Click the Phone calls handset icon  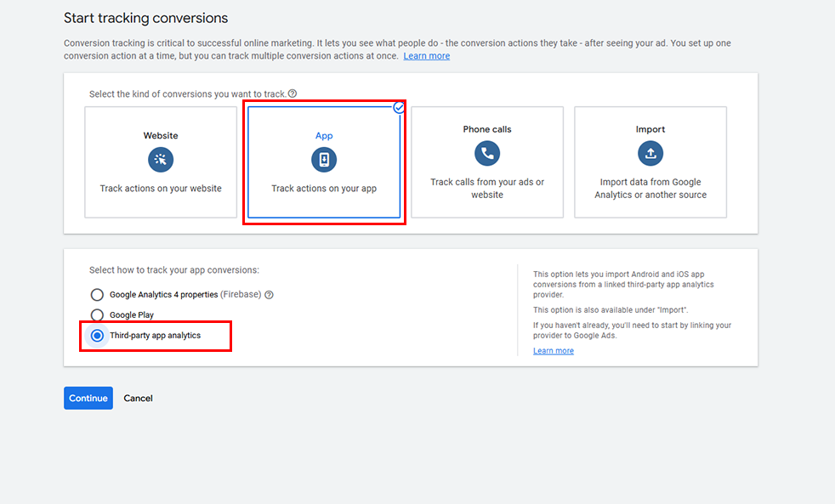tap(487, 153)
